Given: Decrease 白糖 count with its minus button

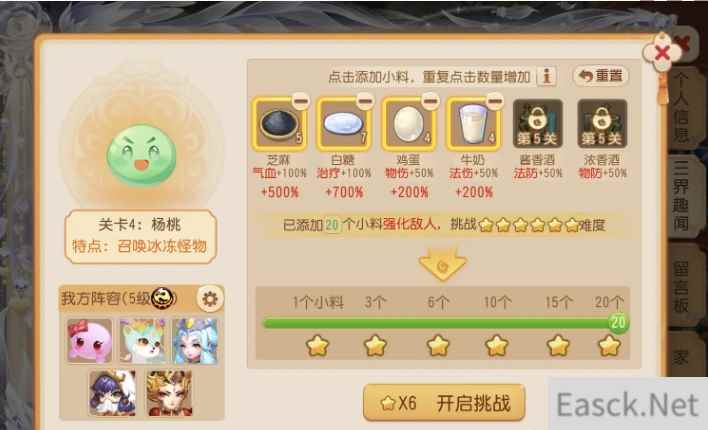Looking at the screenshot, I should [365, 100].
